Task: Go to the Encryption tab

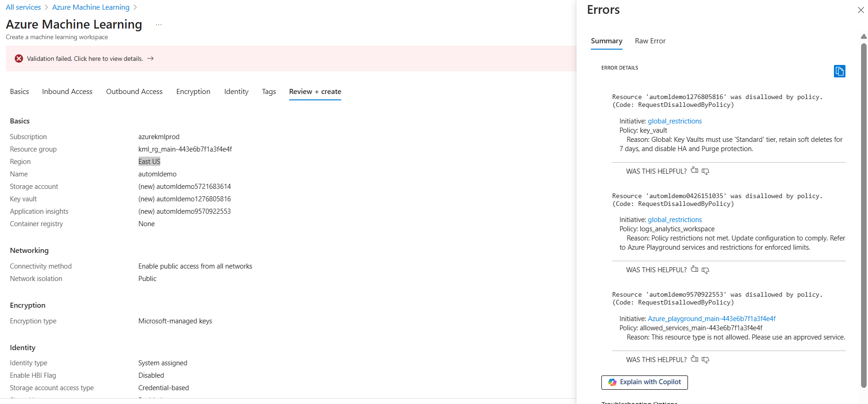Action: click(x=193, y=92)
